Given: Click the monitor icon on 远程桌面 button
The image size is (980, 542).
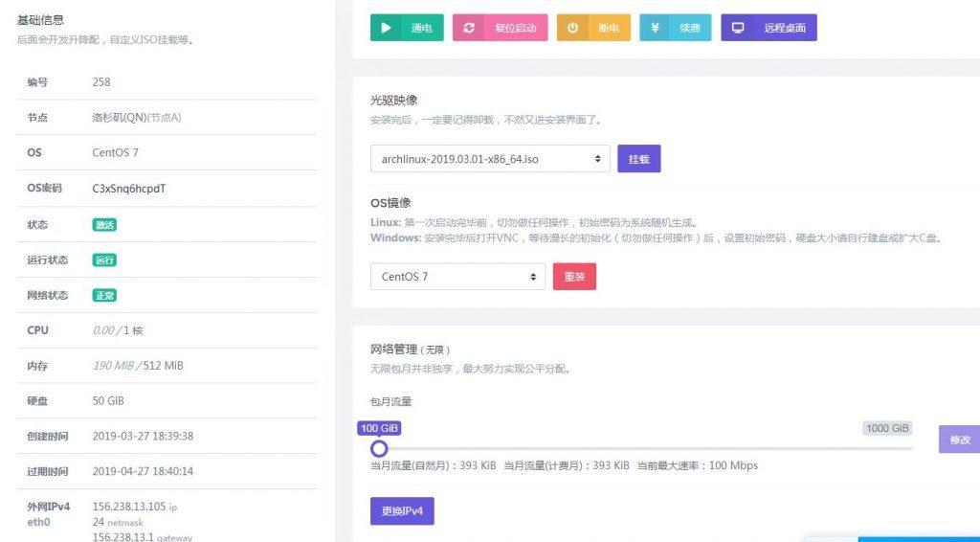Looking at the screenshot, I should [x=738, y=28].
